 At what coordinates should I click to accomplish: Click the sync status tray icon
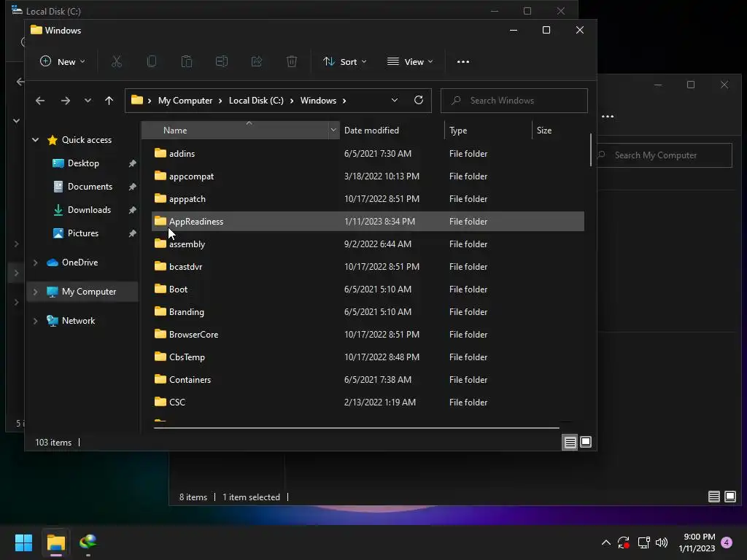point(624,542)
